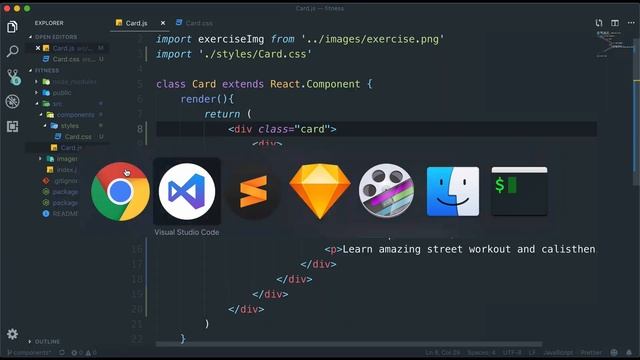Open the Source Control view
Screen dimensions: 640x360
(13, 76)
